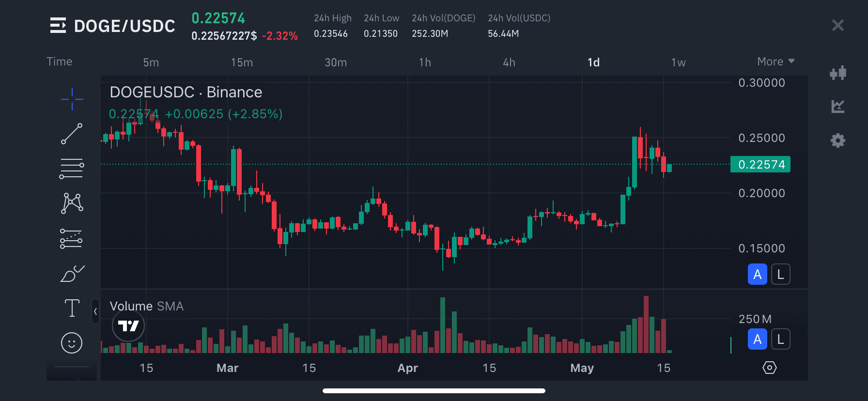Toggle auto scale A on price pane
The image size is (868, 401).
click(757, 274)
